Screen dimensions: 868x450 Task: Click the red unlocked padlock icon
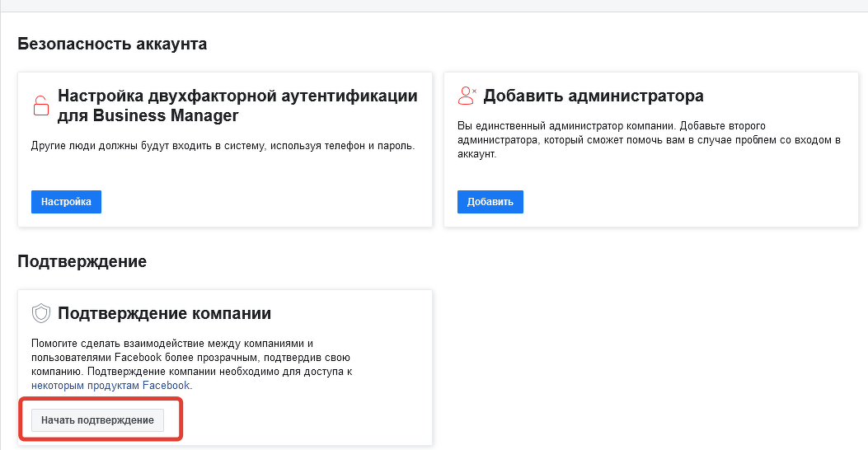tap(40, 105)
